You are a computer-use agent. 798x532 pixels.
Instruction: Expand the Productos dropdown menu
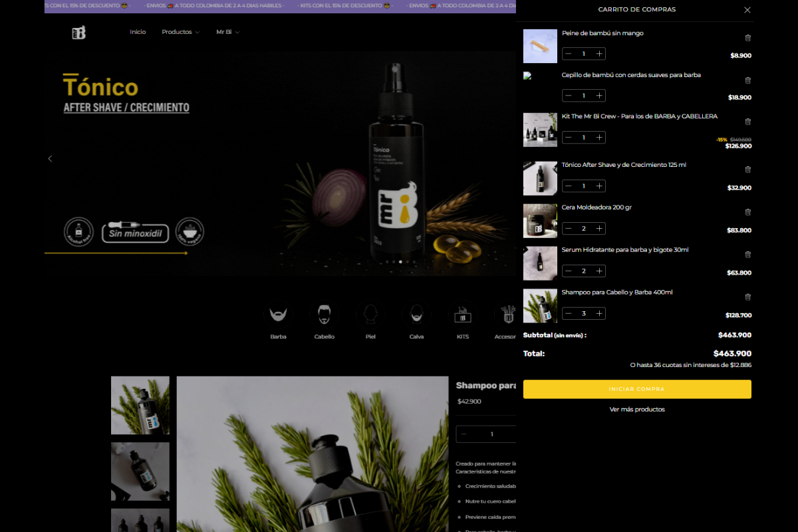pos(180,32)
